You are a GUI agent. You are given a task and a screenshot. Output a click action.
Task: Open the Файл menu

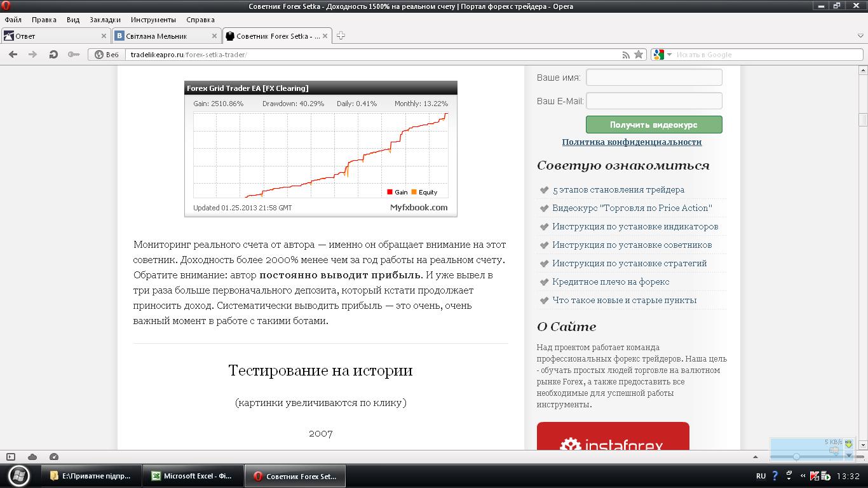click(x=13, y=20)
